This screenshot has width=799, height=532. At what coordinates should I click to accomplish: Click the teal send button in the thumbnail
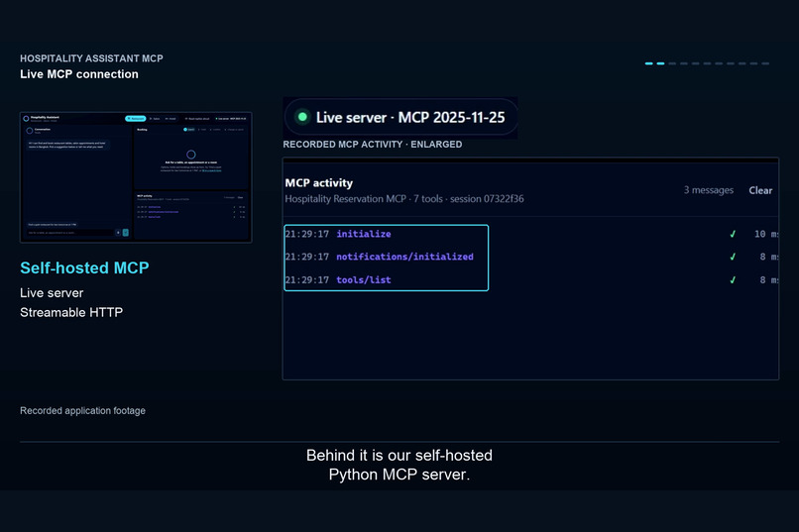(x=125, y=233)
